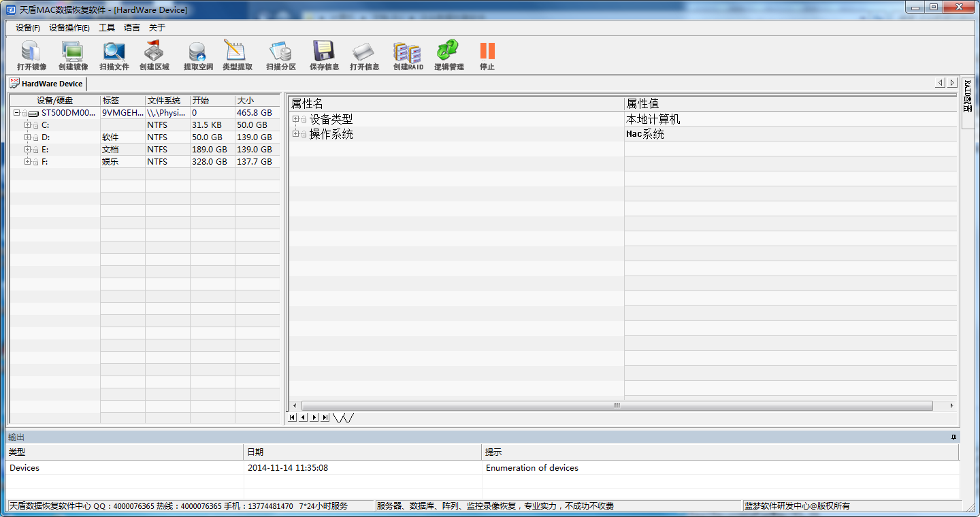Collapse the ST500DM00 disk tree node
Screen dimensions: 980x517
[x=16, y=113]
